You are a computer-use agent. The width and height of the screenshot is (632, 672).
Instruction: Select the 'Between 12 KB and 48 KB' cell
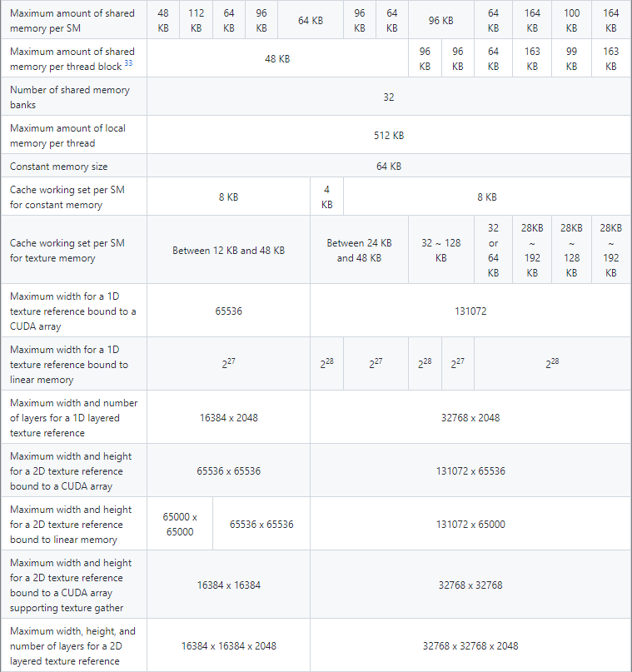coord(228,250)
